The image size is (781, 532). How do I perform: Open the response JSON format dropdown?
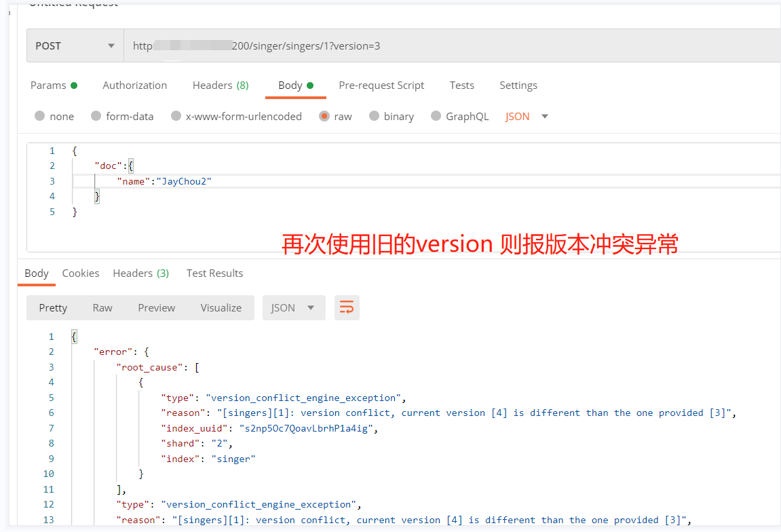coord(294,308)
